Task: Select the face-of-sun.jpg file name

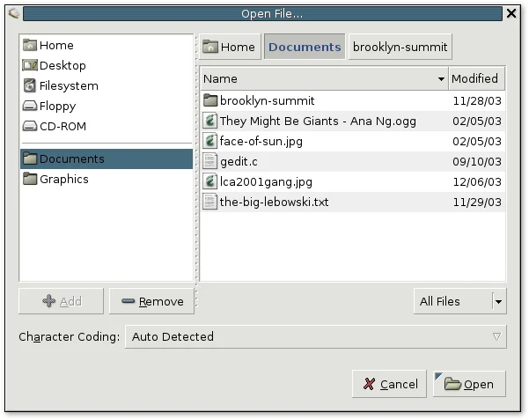Action: click(x=261, y=142)
